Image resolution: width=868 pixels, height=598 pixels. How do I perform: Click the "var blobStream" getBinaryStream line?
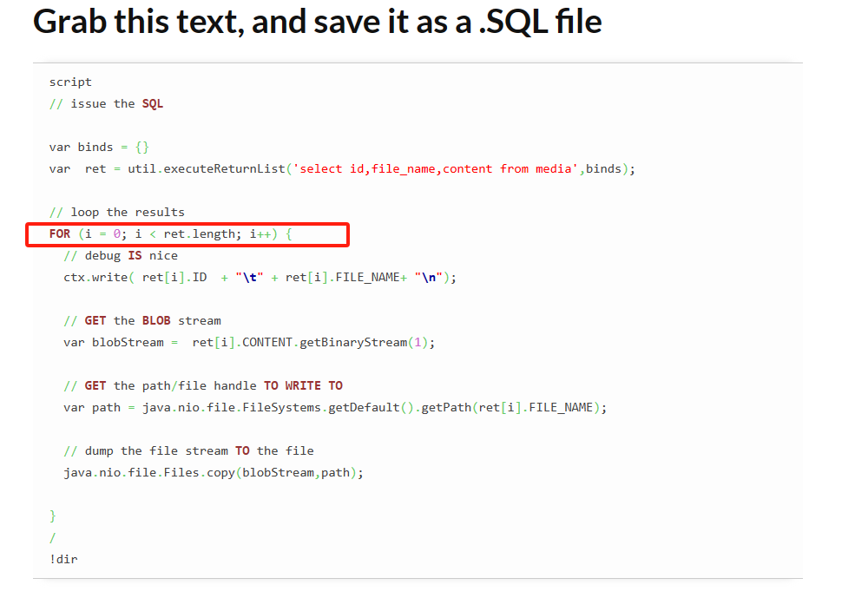pos(249,343)
